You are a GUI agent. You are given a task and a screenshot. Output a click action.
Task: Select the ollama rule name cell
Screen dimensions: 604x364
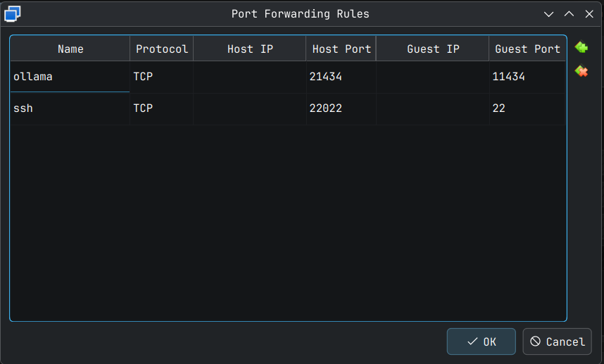tap(70, 77)
